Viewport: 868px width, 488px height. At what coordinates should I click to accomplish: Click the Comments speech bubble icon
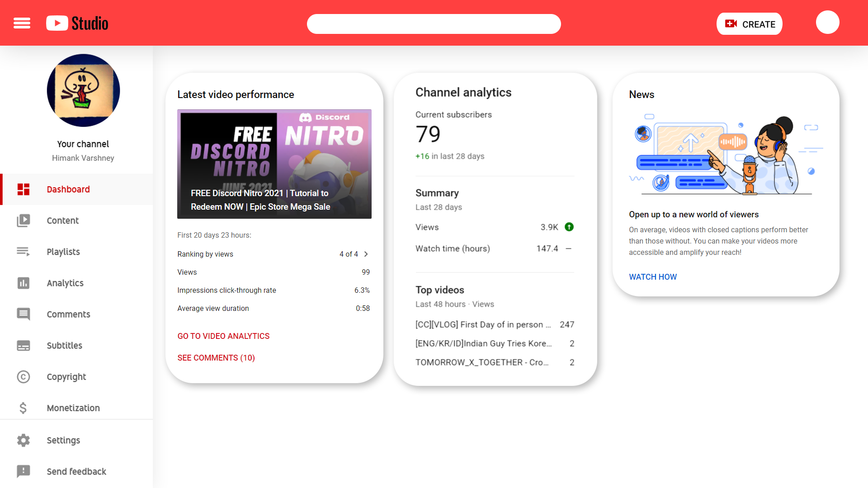click(24, 314)
